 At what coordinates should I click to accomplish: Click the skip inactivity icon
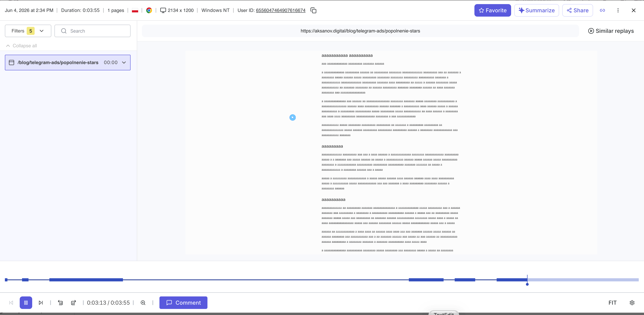(x=73, y=302)
